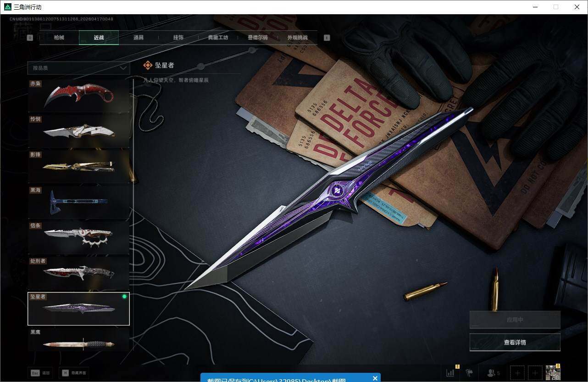This screenshot has height=382, width=588.
Task: Open the flags icon in bottom bar
Action: 469,373
